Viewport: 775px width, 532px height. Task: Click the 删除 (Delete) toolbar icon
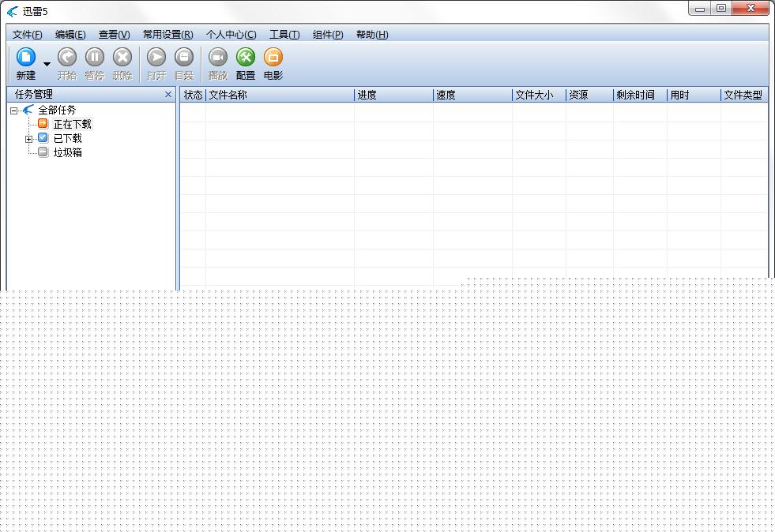tap(122, 58)
